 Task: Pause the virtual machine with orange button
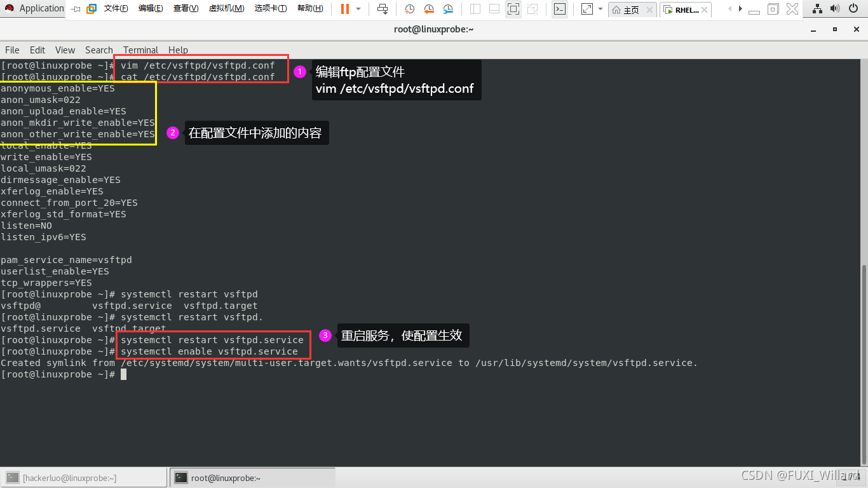coord(344,9)
